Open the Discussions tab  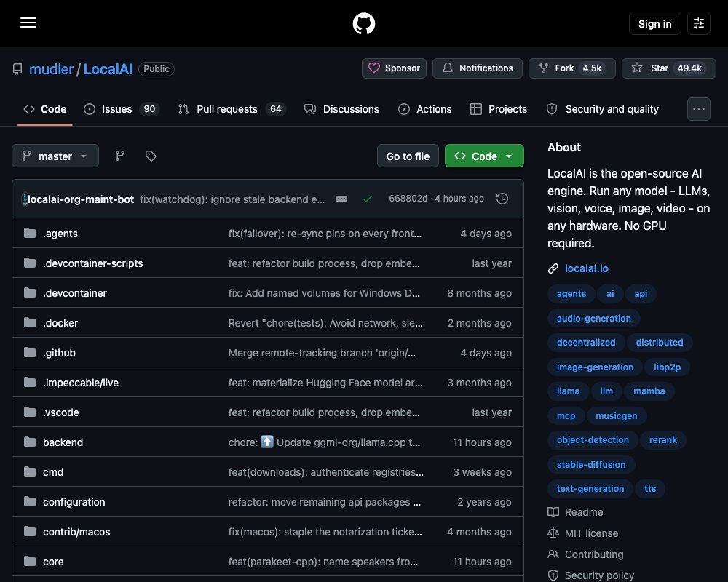(x=341, y=109)
